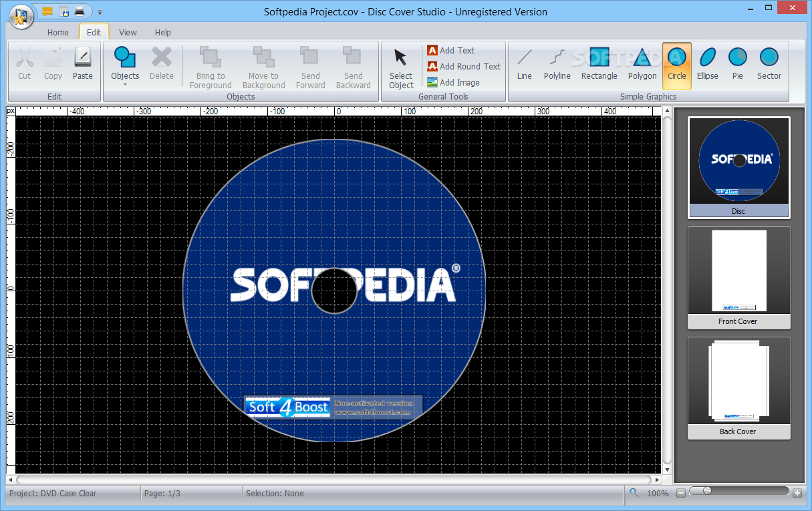Click the zoom slider handle

706,490
